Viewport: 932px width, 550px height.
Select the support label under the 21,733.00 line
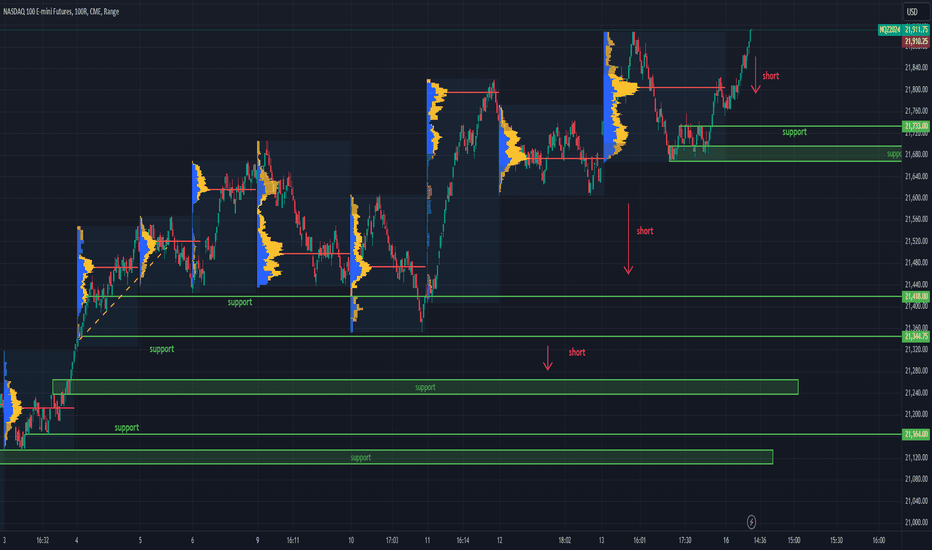(794, 132)
